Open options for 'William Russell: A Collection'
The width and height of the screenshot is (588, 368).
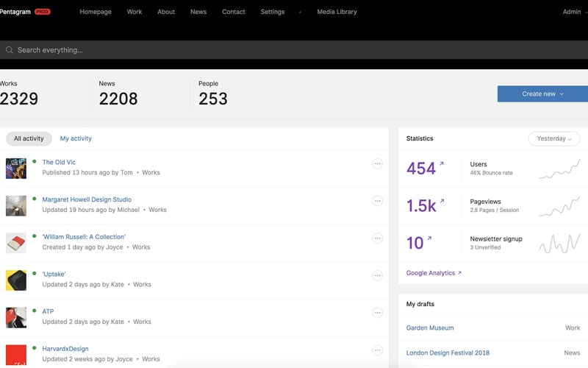coord(377,238)
